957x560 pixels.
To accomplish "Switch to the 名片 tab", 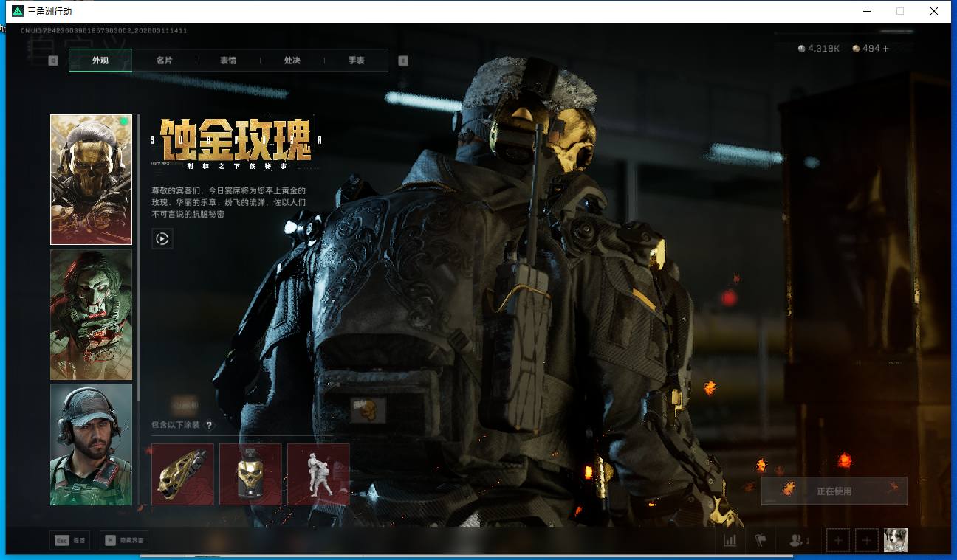I will (164, 61).
